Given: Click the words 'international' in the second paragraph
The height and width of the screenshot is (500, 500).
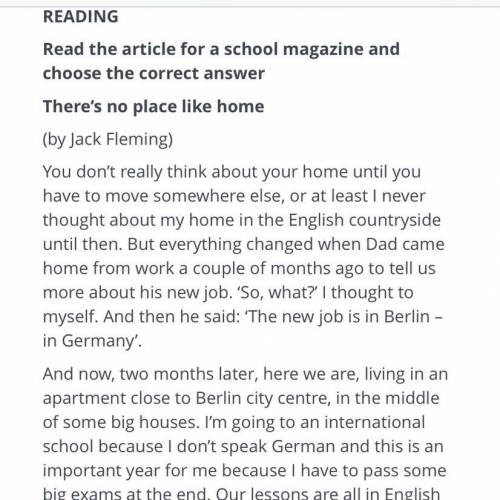Looking at the screenshot, I should [x=375, y=422].
